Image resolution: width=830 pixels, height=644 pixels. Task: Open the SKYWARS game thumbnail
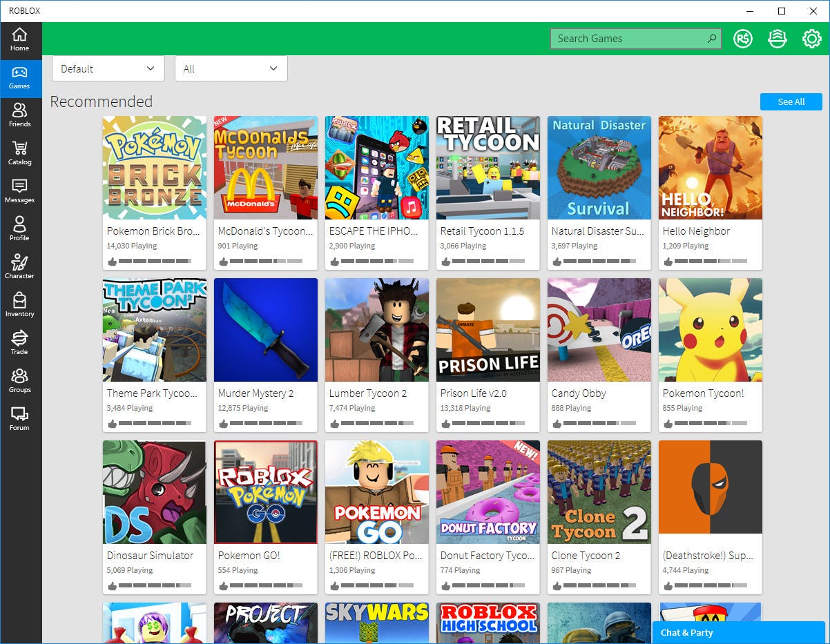[377, 623]
